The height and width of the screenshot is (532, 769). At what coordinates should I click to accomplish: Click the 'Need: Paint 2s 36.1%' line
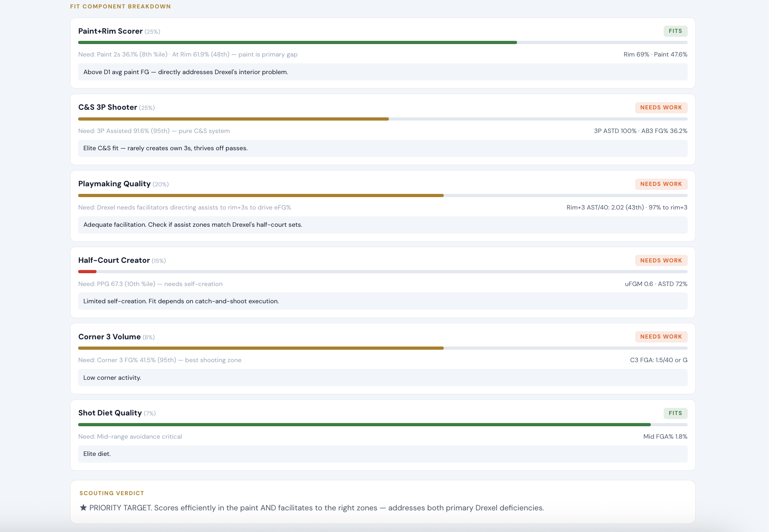pyautogui.click(x=188, y=54)
